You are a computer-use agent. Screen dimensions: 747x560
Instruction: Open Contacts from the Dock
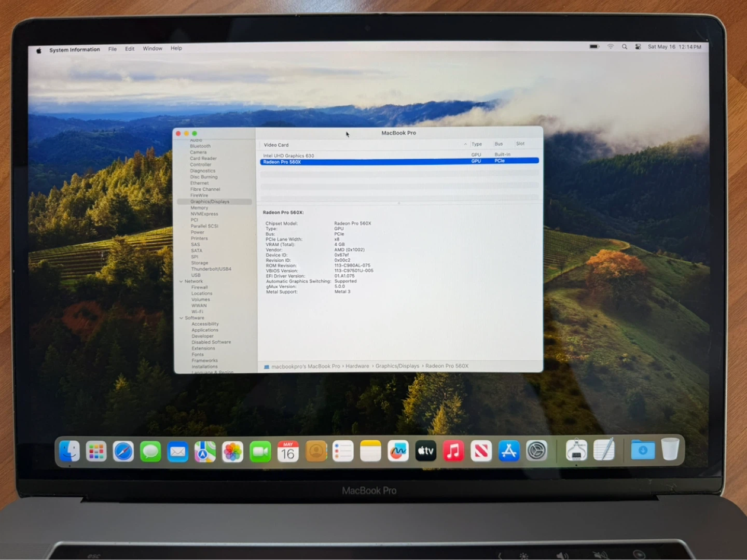(x=316, y=451)
